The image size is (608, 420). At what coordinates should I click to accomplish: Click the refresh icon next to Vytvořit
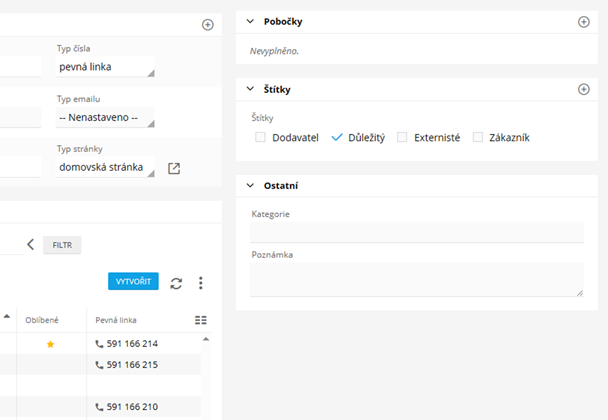click(x=176, y=283)
